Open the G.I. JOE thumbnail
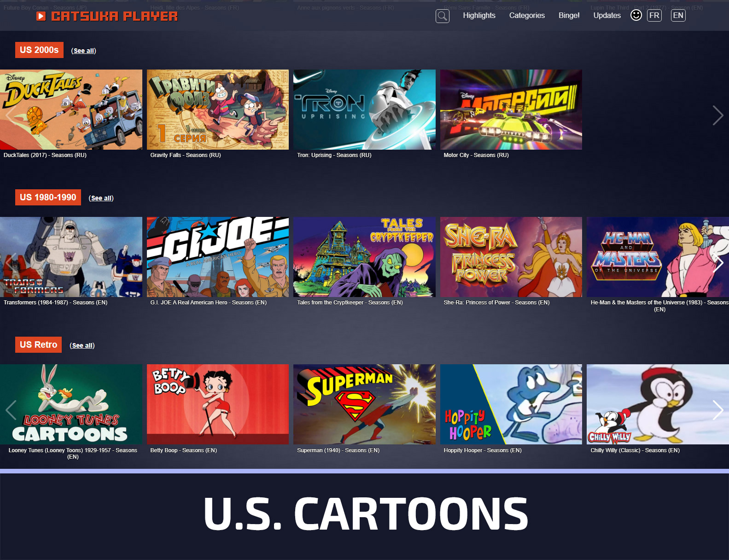This screenshot has height=560, width=729. [x=218, y=257]
